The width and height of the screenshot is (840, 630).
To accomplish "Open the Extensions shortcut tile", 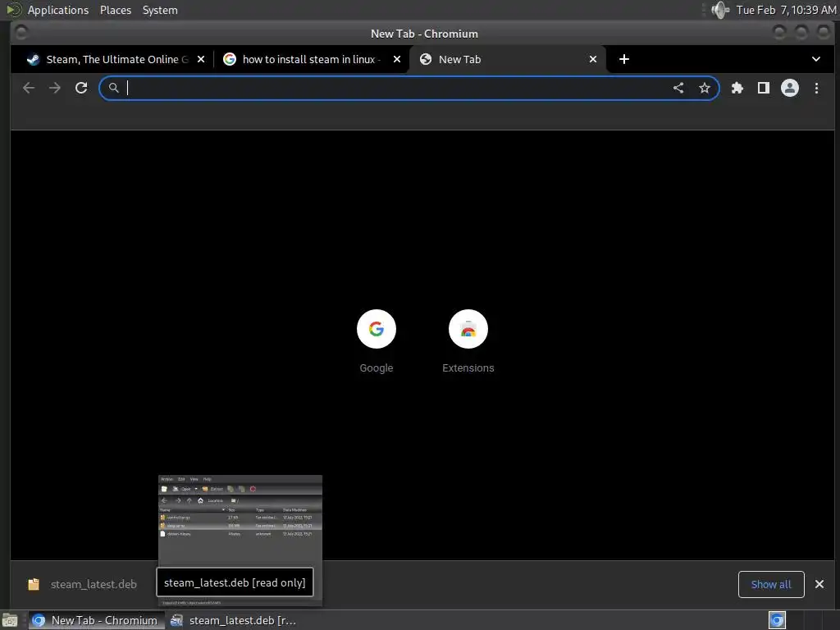I will [x=468, y=340].
